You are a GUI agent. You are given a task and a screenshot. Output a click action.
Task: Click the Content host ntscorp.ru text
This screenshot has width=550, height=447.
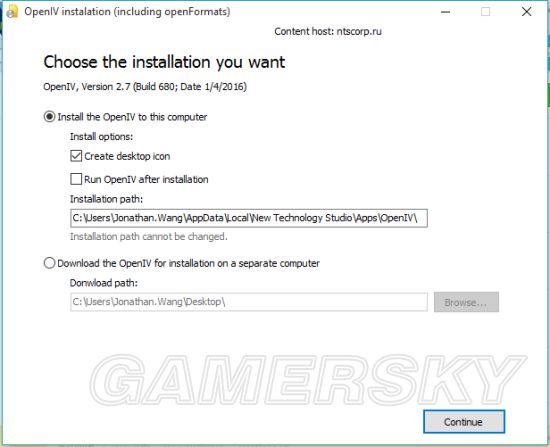click(x=328, y=31)
